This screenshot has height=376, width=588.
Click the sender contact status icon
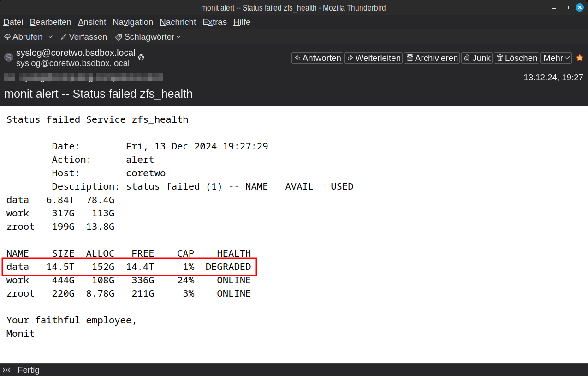[x=141, y=57]
